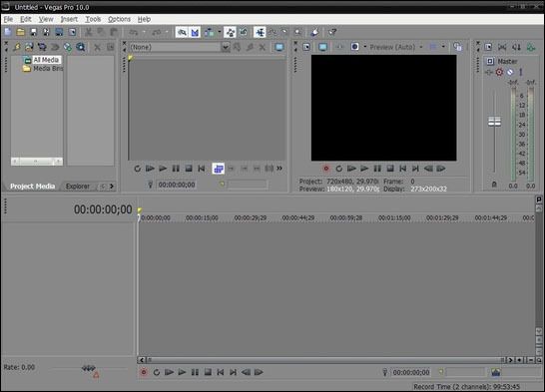This screenshot has height=392, width=545.
Task: Select the Zoom Edit tool magnifier
Action: (297, 32)
